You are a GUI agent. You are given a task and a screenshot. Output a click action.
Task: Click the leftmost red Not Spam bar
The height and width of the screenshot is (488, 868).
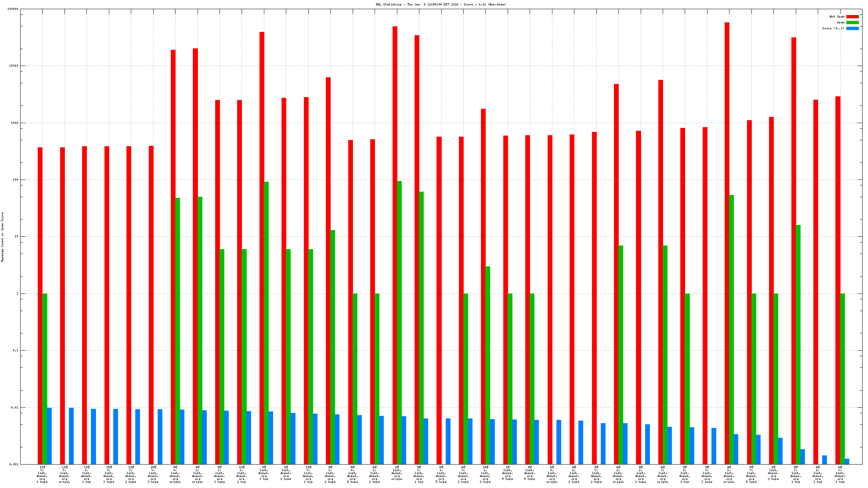point(40,304)
